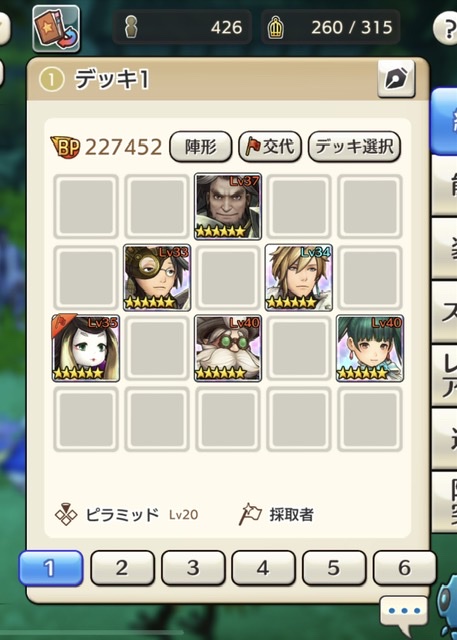Select the Lv37 bearded man character
The width and height of the screenshot is (457, 640).
tap(228, 206)
